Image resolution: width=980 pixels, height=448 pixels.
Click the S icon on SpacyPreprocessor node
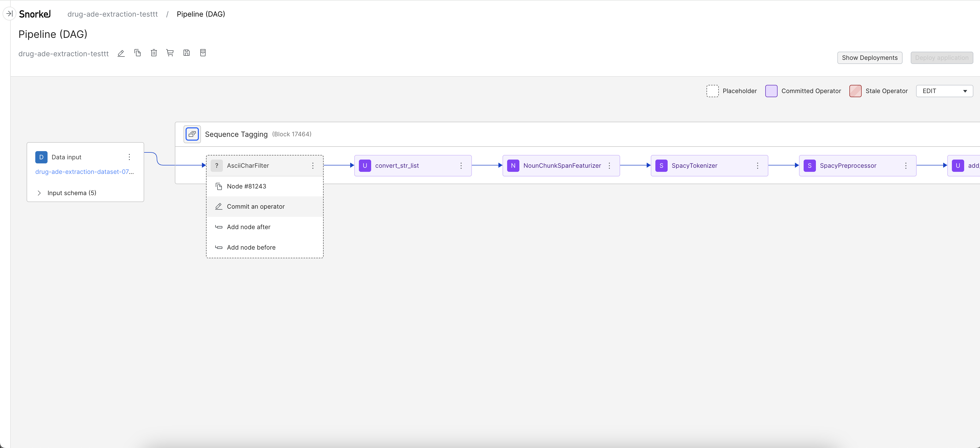[810, 166]
